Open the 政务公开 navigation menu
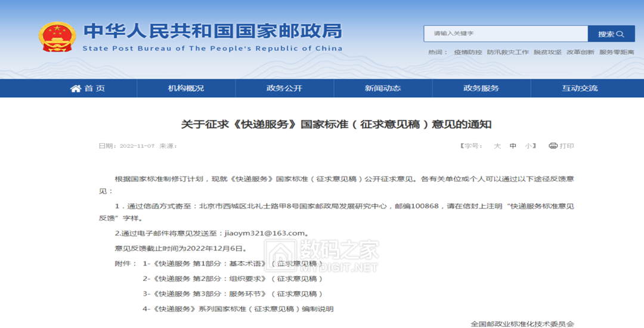This screenshot has height=328, width=644. 284,88
